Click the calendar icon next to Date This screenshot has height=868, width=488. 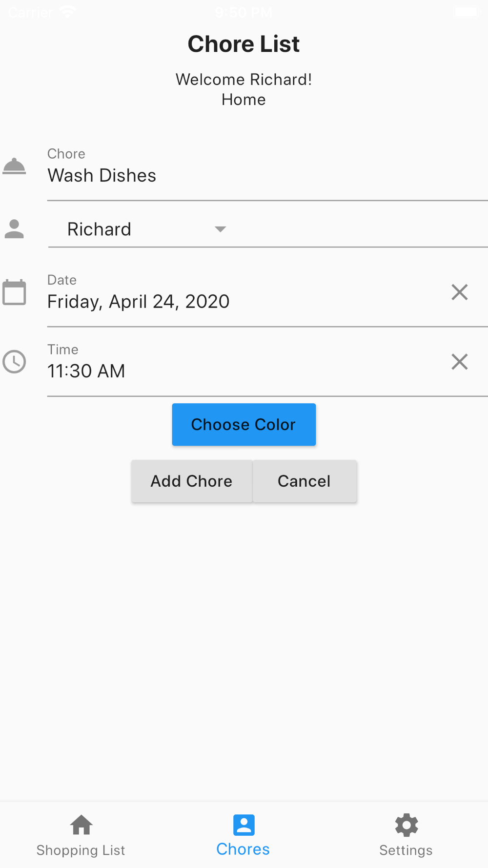coord(14,292)
